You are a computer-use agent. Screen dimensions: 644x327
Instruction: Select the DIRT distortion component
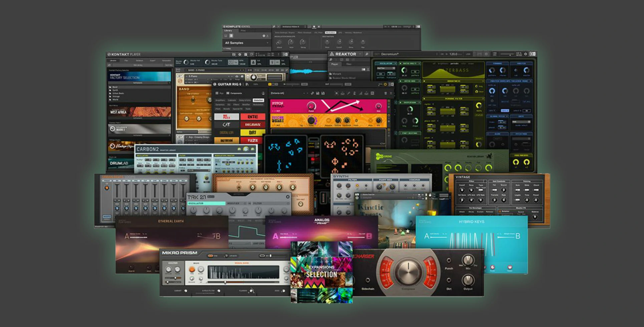(253, 132)
